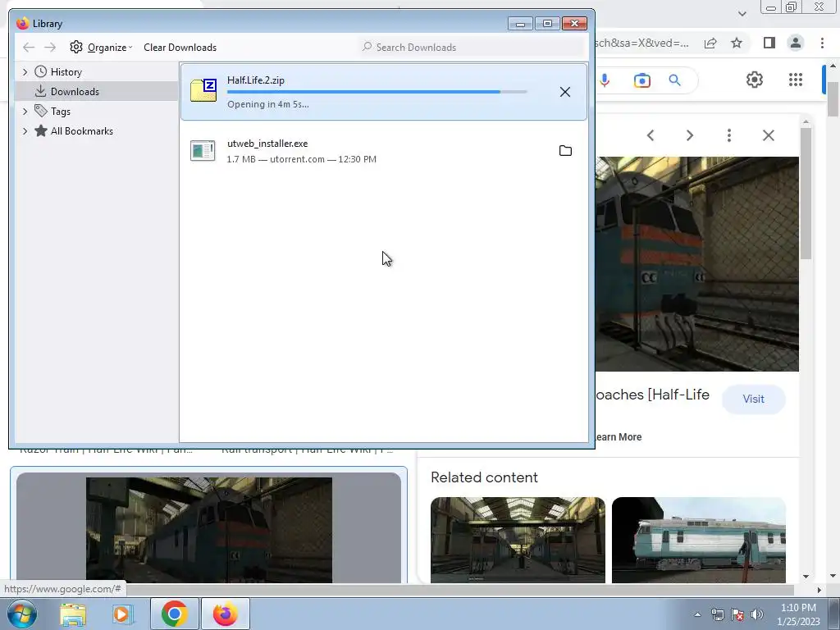The image size is (840, 630).
Task: Switch to Chrome on taskbar
Action: (x=174, y=614)
